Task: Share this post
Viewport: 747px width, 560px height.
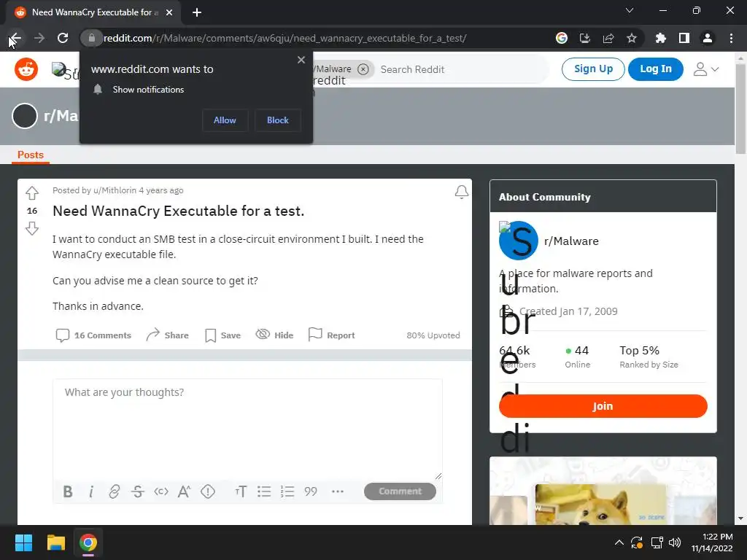Action: tap(167, 335)
